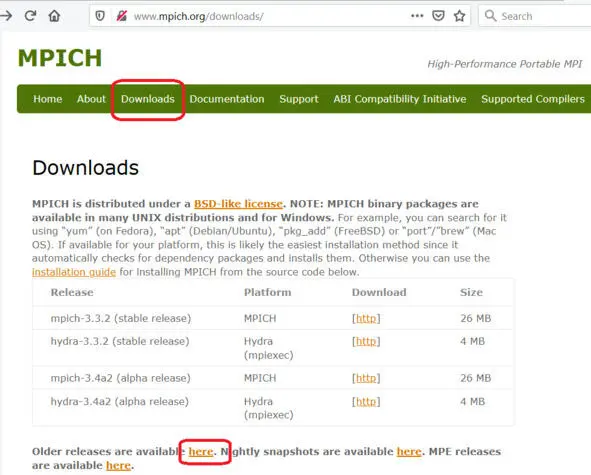
Task: Open the Support menu item
Action: point(299,99)
